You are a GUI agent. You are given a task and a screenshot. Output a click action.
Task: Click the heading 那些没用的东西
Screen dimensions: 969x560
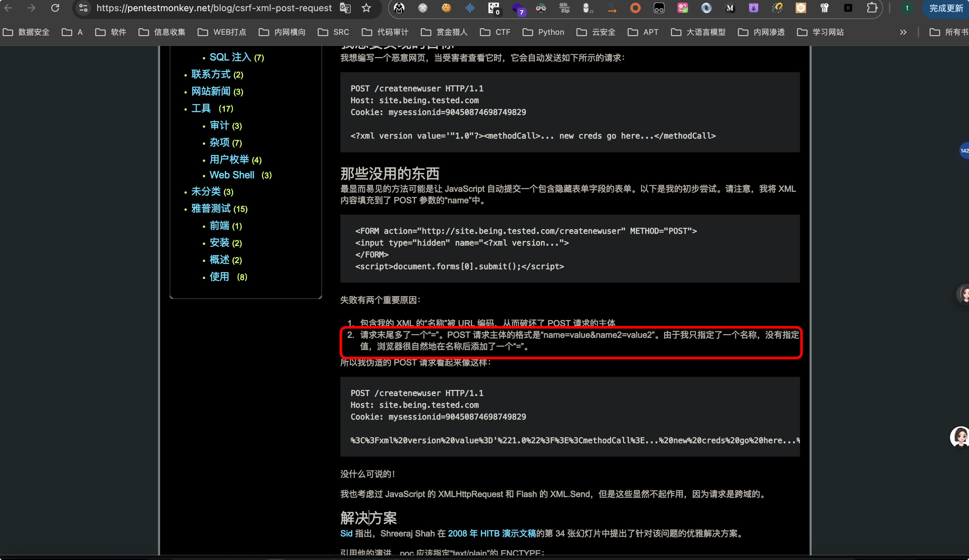tap(390, 174)
